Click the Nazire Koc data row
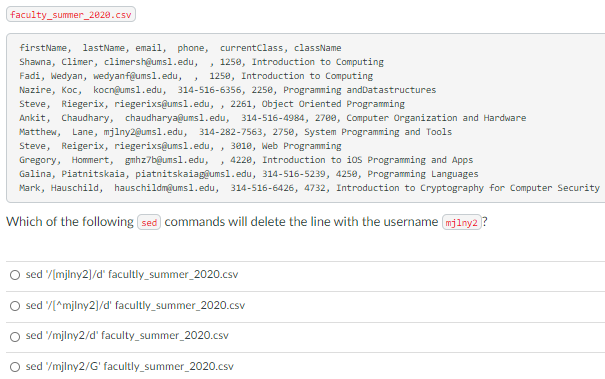This screenshot has height=379, width=605. [x=228, y=90]
